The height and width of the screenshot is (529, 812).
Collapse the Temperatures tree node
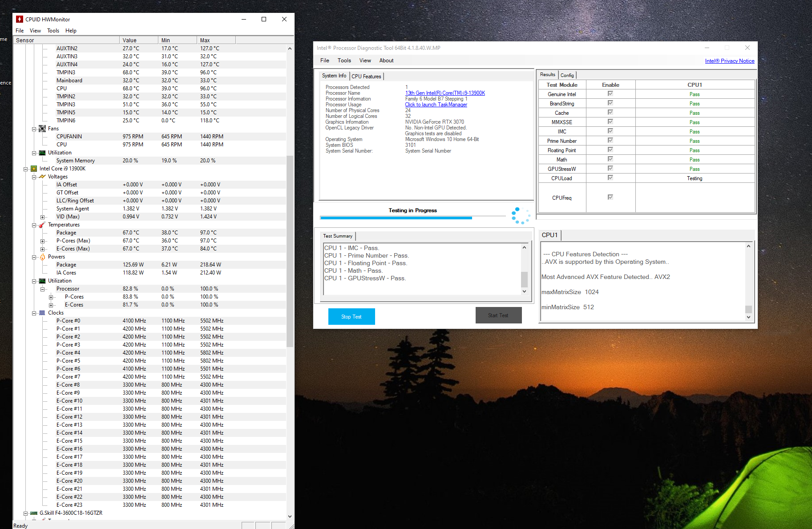pos(34,225)
